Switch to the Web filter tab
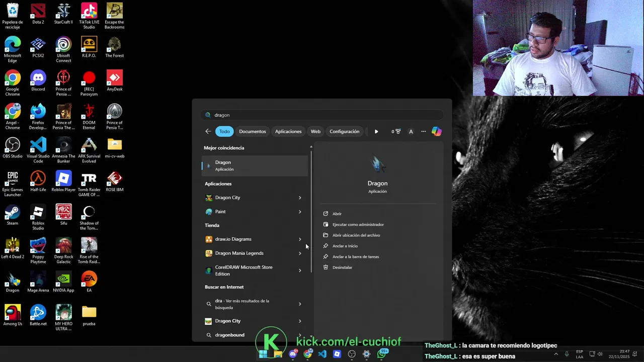 (x=315, y=131)
